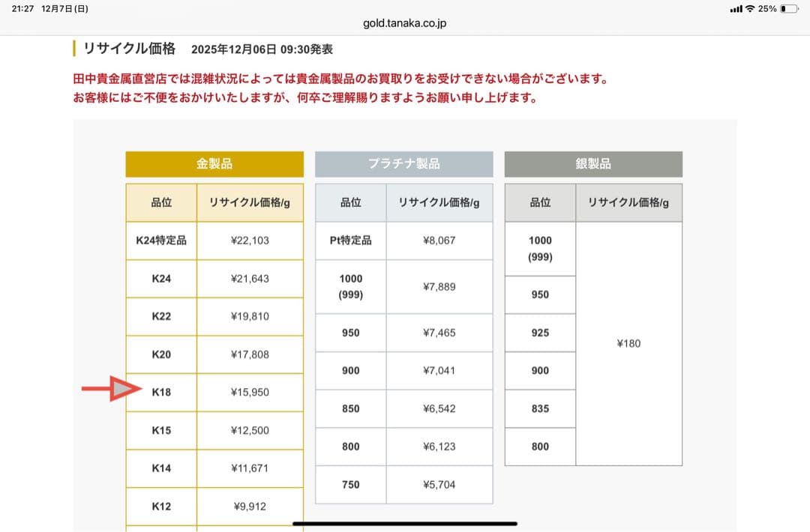The height and width of the screenshot is (532, 810).
Task: Select the プラチナ製品 table header
Action: (403, 164)
